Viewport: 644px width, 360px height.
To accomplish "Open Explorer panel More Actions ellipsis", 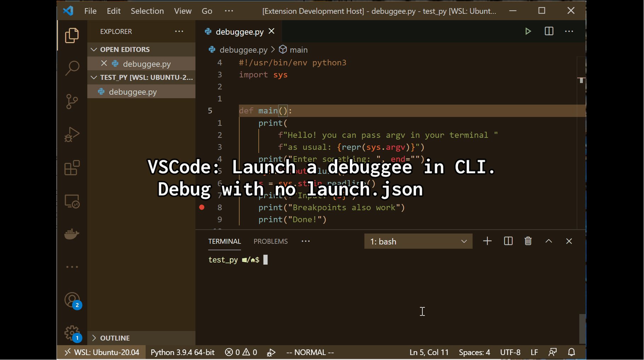I will [x=179, y=31].
